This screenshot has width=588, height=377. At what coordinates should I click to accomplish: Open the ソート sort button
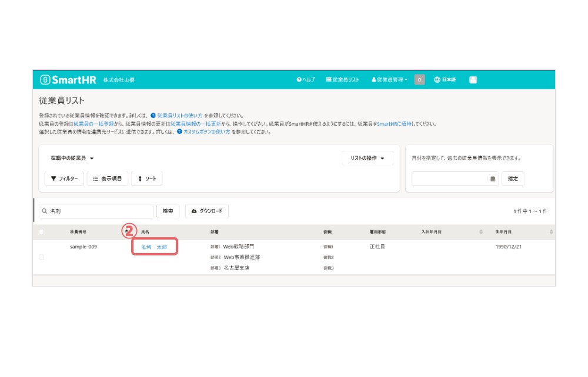[147, 179]
